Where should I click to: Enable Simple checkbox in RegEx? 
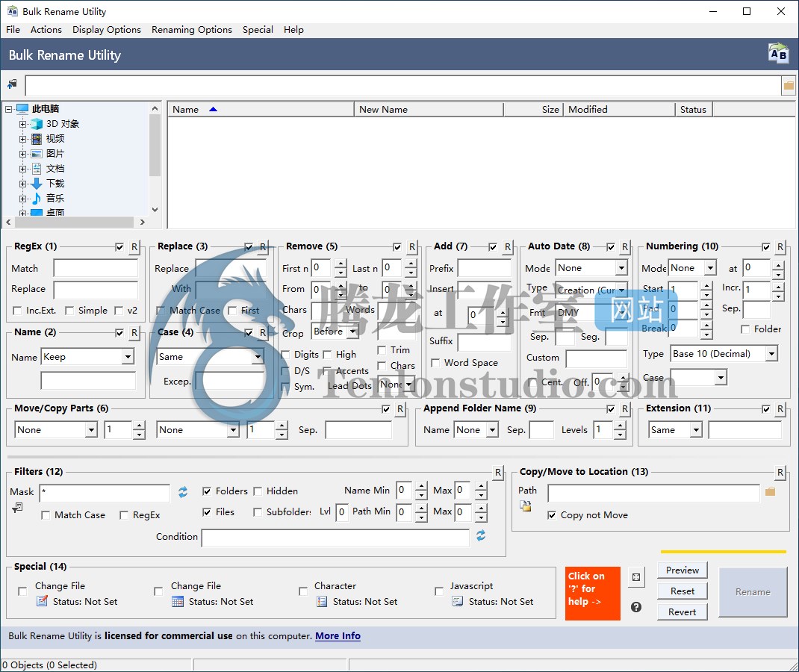click(69, 311)
